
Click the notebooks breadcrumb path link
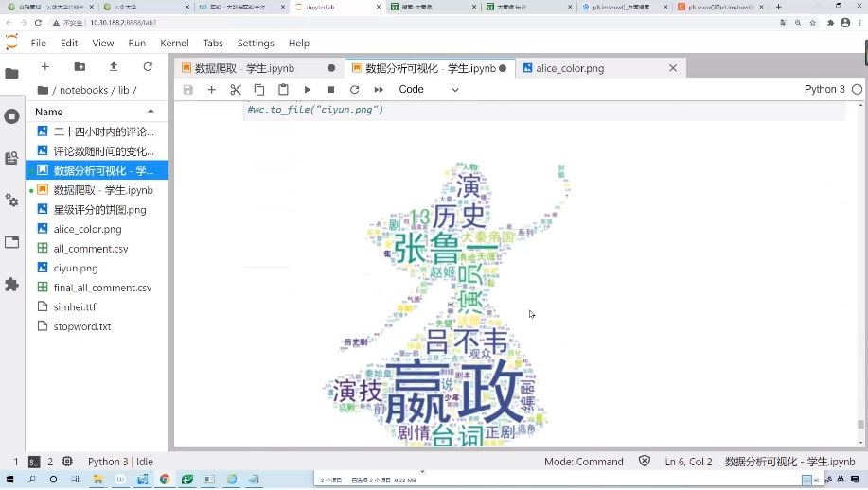pos(83,90)
